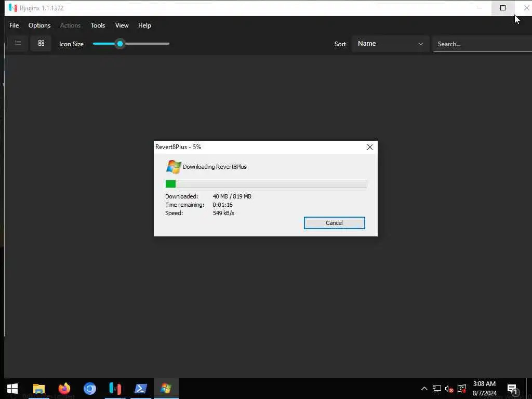Viewport: 532px width, 399px height.
Task: Maximize the Ryujinx window
Action: point(503,8)
